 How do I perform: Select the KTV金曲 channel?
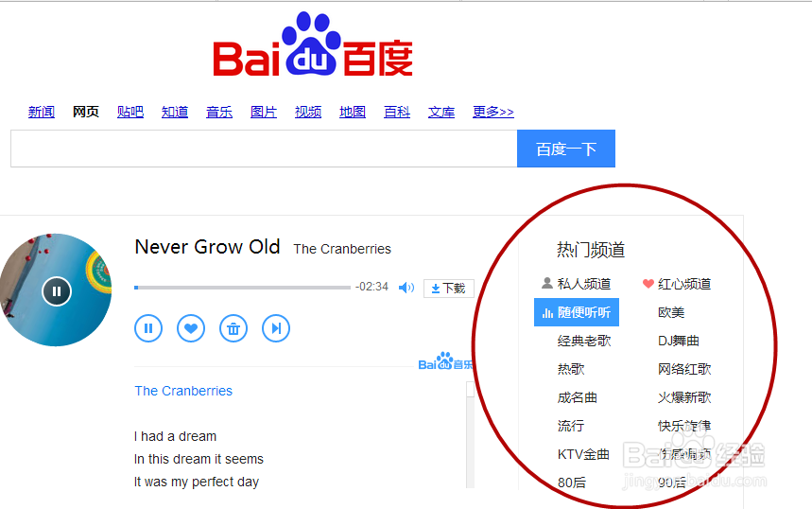583,454
